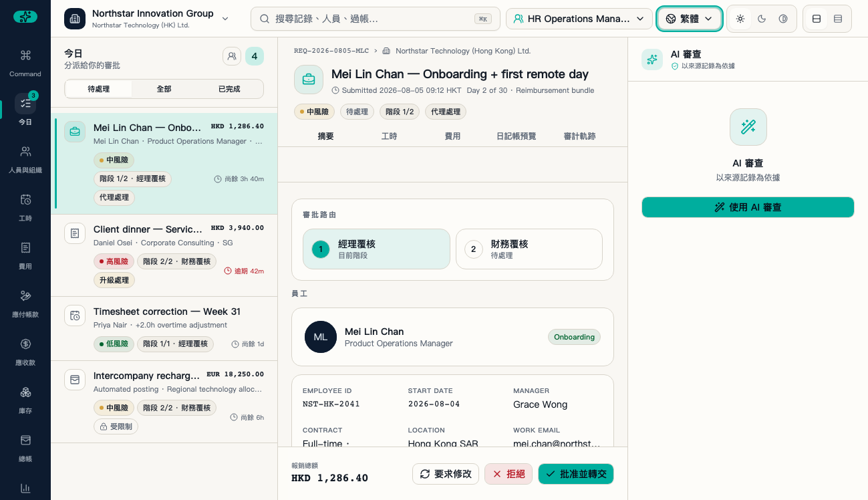Image resolution: width=868 pixels, height=500 pixels.
Task: Filter the list to 待處理
Action: coord(99,89)
